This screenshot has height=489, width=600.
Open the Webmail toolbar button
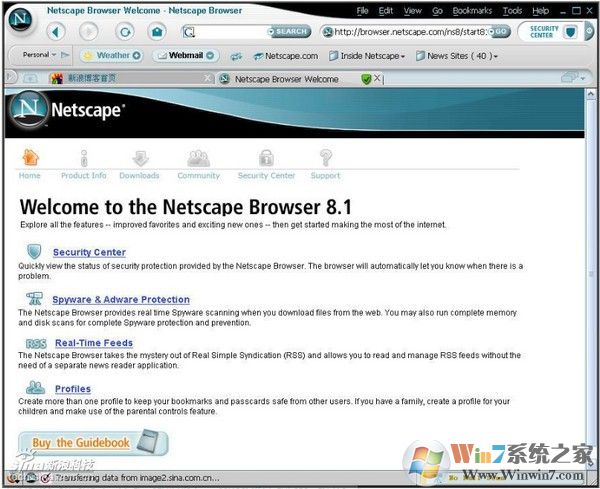(x=186, y=55)
